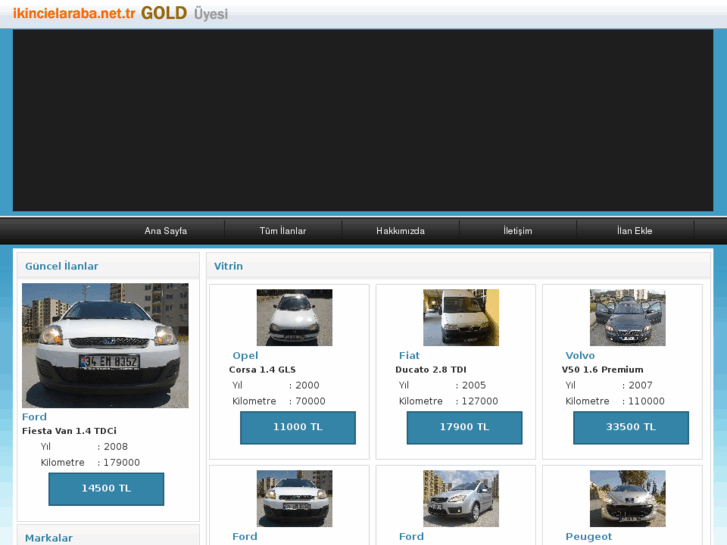Click the Markalar panel heading

(x=49, y=538)
